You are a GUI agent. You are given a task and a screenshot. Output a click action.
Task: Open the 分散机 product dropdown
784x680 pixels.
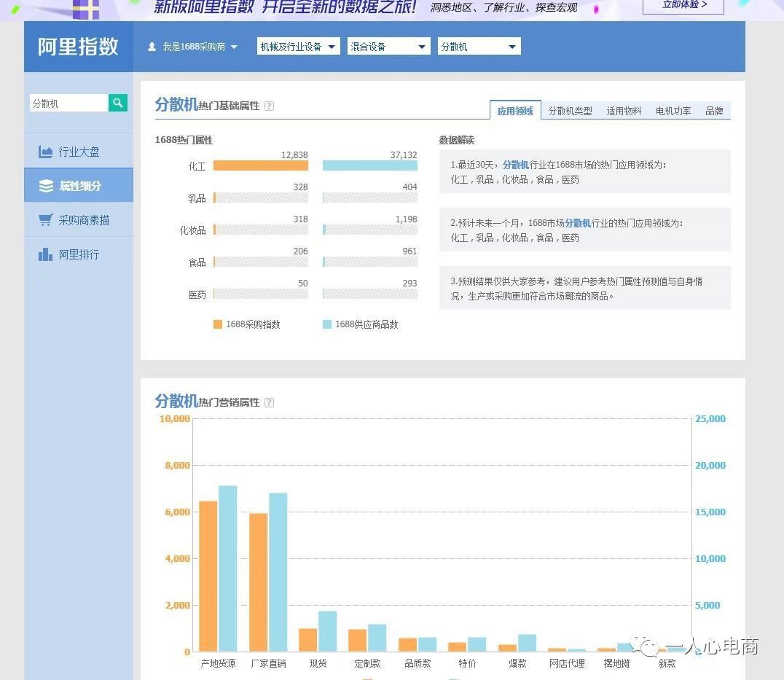pyautogui.click(x=479, y=46)
